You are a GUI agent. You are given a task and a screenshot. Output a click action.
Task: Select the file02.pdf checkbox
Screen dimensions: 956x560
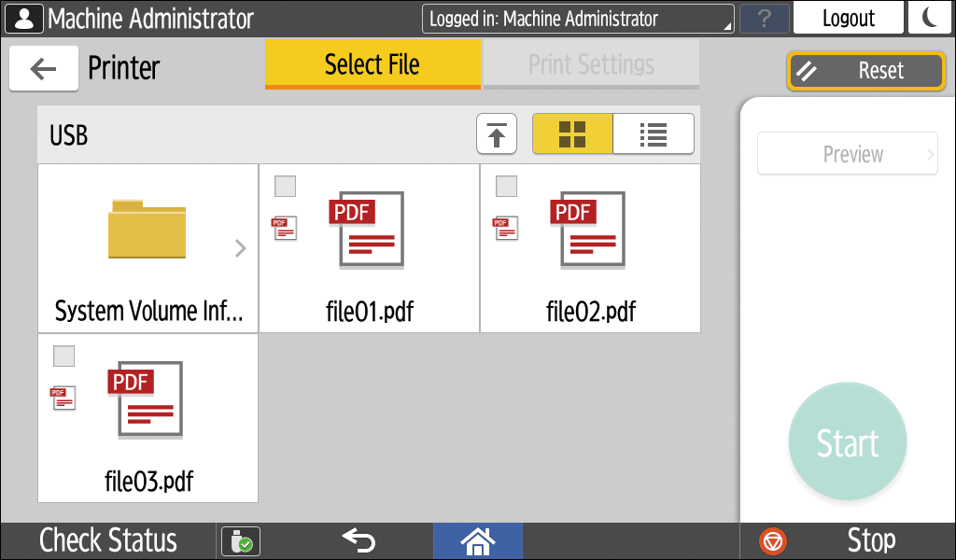pos(506,187)
